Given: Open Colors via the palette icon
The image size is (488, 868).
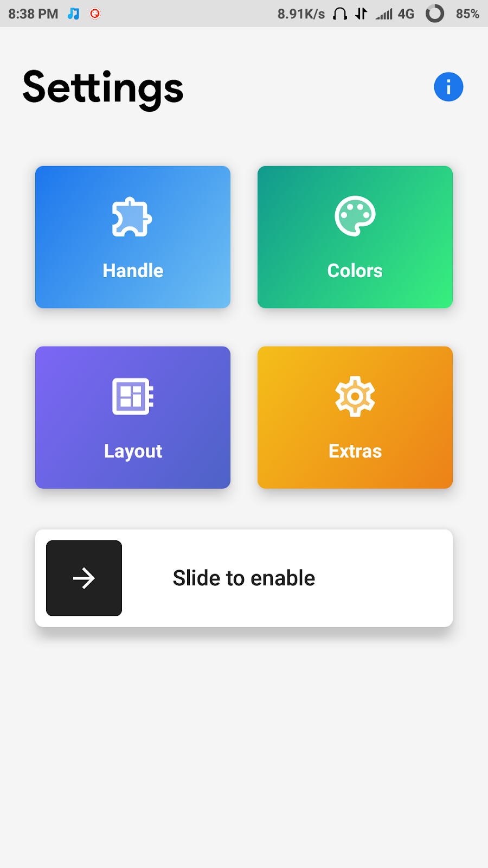Looking at the screenshot, I should [355, 216].
